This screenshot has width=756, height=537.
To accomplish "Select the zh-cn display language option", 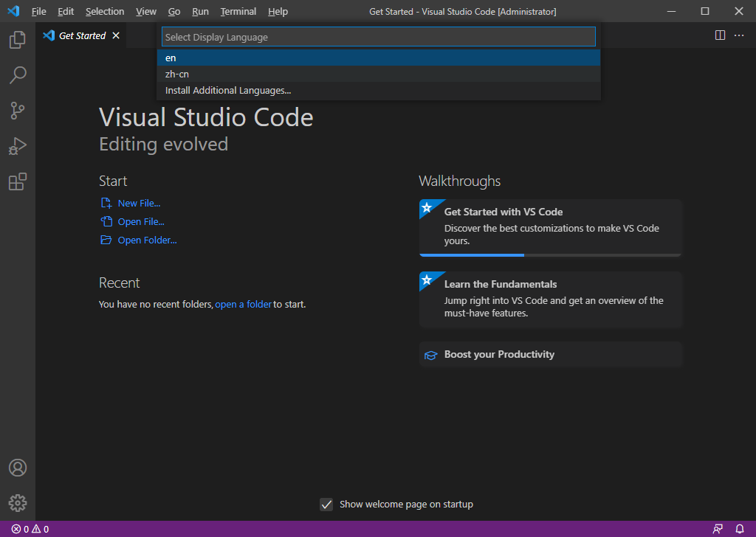I will [x=379, y=75].
